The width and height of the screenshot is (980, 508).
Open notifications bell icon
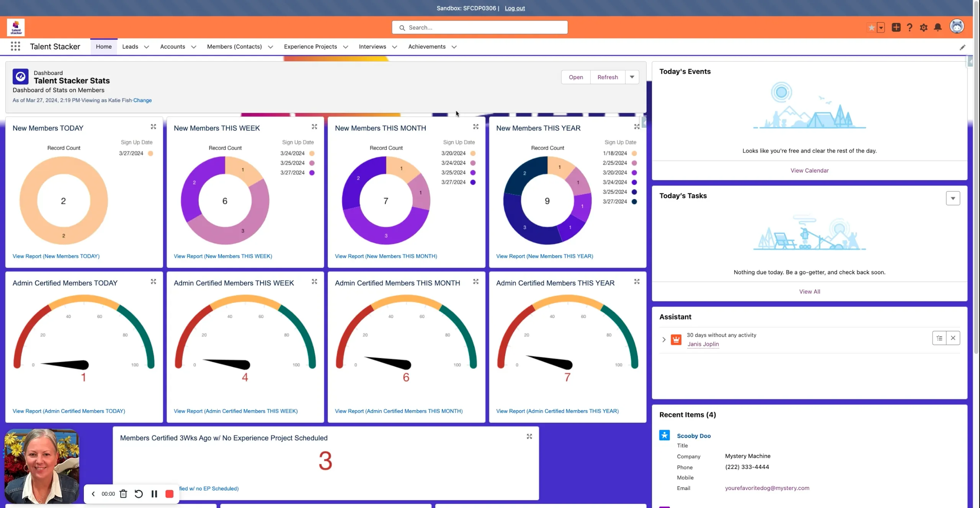tap(938, 27)
